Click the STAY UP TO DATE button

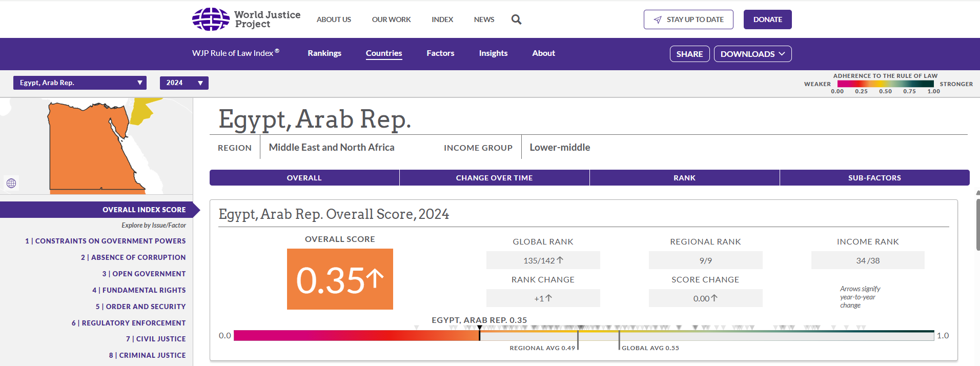click(688, 19)
